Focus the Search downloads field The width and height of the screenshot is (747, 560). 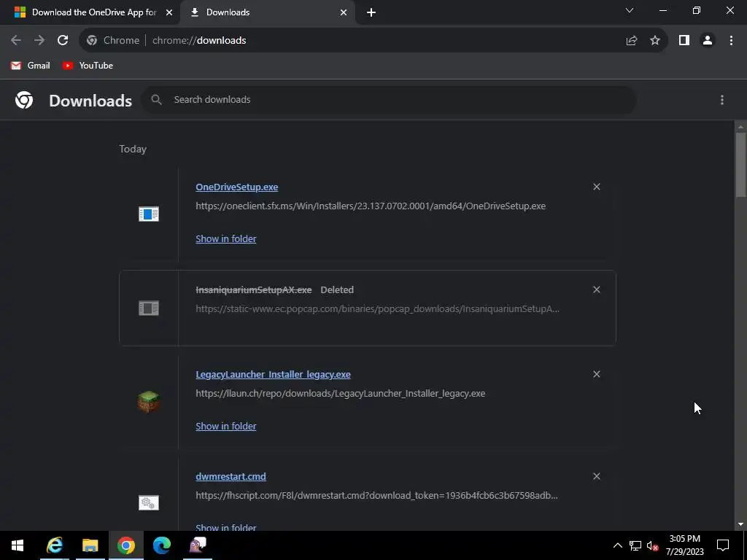(x=389, y=99)
